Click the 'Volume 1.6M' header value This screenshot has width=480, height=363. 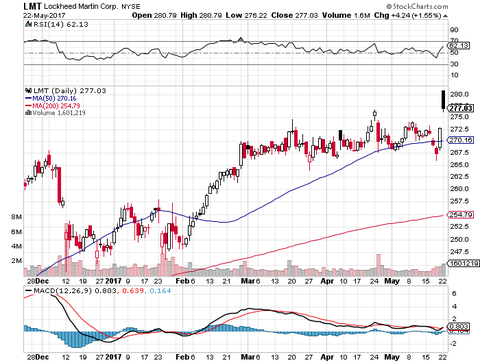pos(346,15)
